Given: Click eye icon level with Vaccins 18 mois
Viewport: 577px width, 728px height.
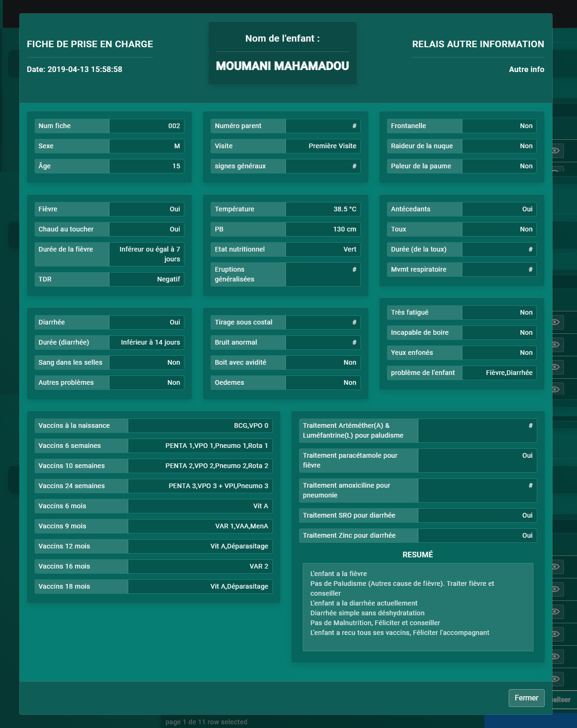Looking at the screenshot, I should 556,589.
